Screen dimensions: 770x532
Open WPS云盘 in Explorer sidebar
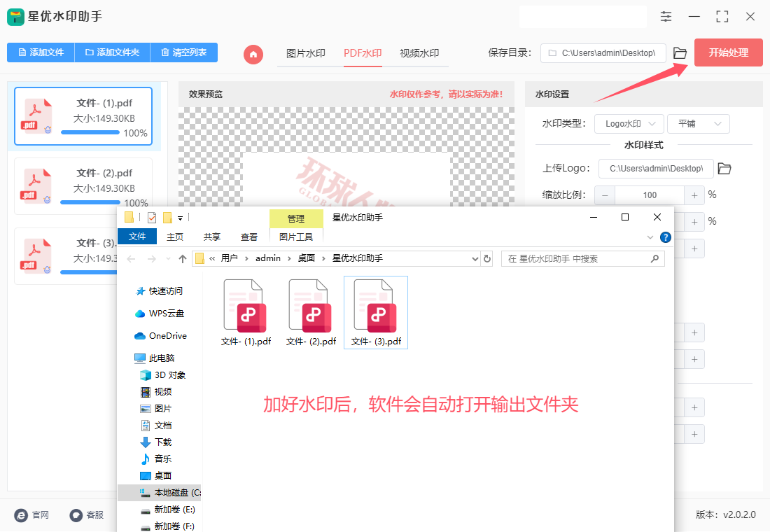click(159, 314)
